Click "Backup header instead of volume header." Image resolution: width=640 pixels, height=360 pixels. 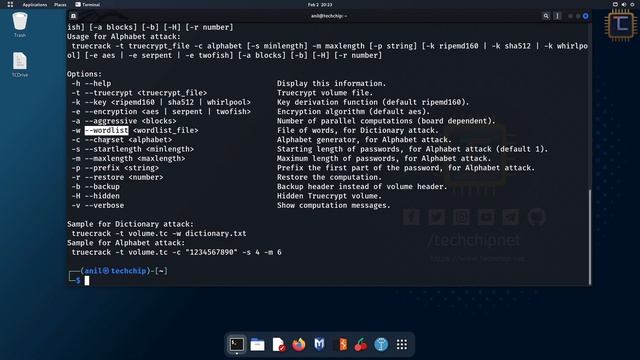click(362, 187)
